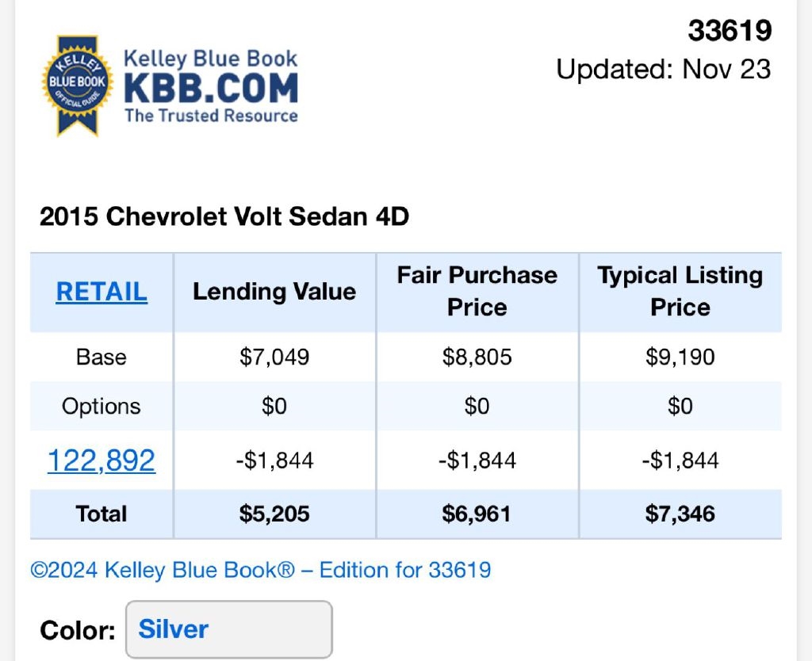Open the RETAIL link in table header
This screenshot has width=812, height=661.
click(x=101, y=292)
